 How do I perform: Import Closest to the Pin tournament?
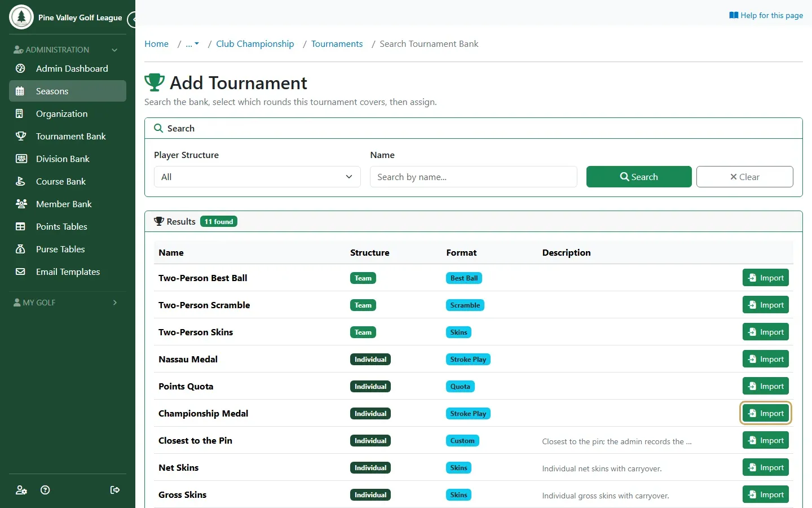click(766, 440)
